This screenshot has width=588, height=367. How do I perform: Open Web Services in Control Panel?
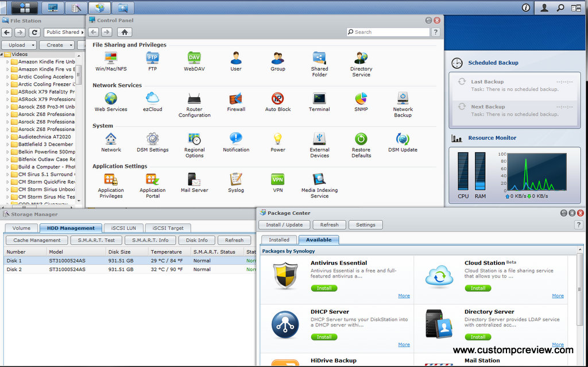pyautogui.click(x=111, y=102)
